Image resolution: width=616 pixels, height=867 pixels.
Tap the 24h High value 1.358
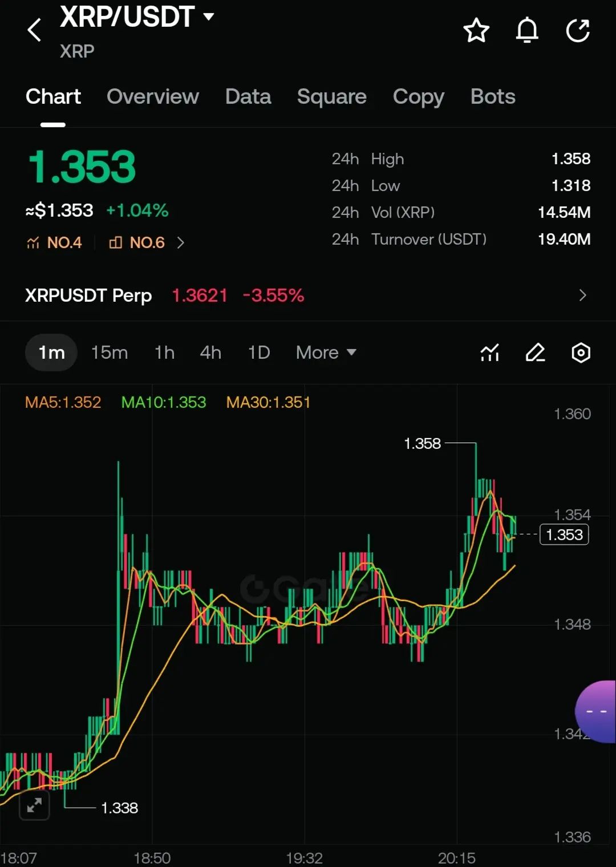pos(571,159)
